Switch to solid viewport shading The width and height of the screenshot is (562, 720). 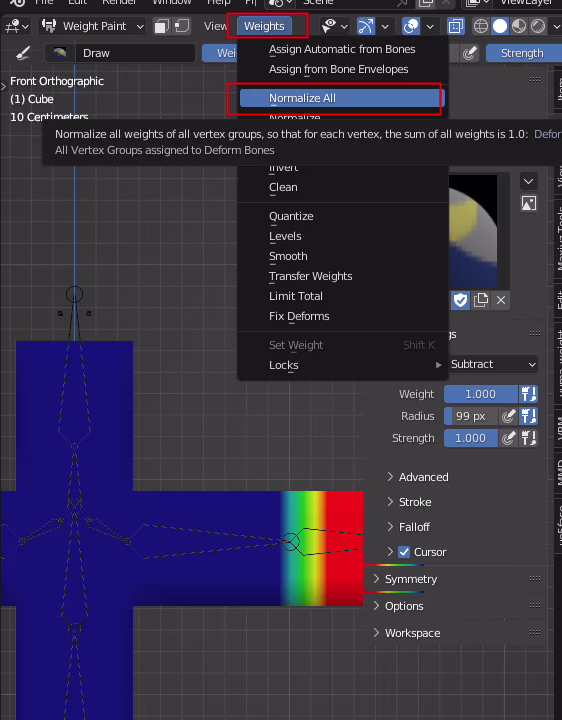[x=500, y=26]
